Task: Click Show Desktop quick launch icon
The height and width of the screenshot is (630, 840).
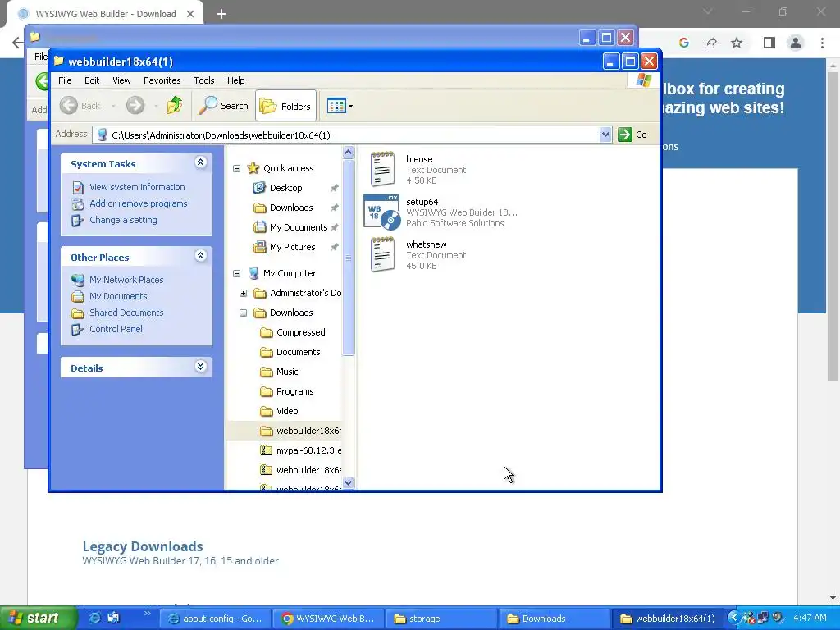Action: pyautogui.click(x=113, y=619)
